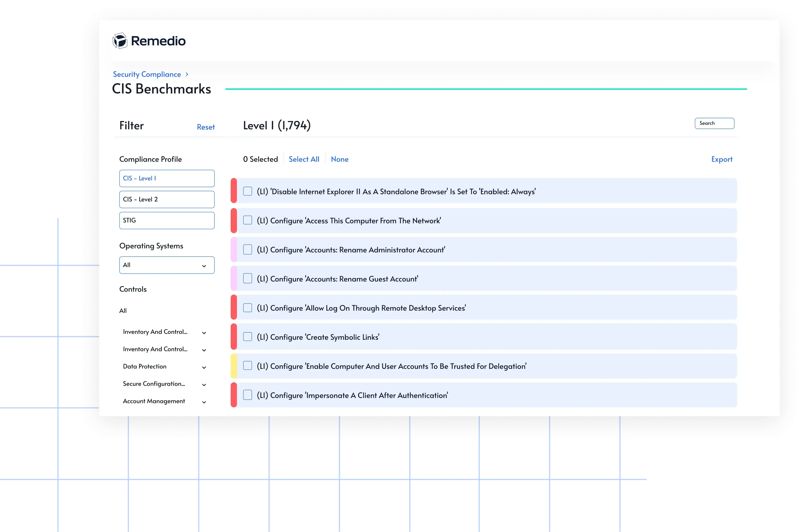Open the Security Compliance breadcrumb
This screenshot has height=532, width=805.
[147, 74]
